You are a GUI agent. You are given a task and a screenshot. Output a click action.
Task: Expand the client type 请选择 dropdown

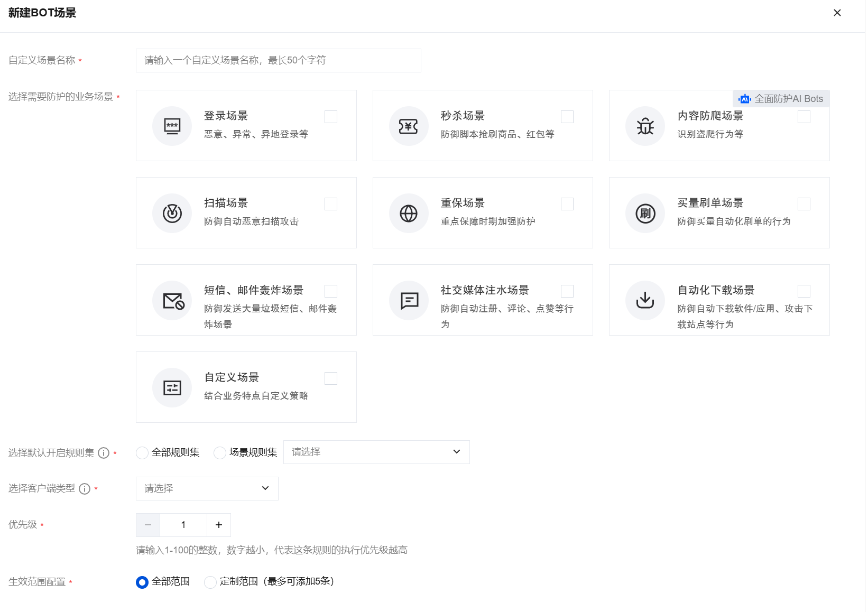pos(207,488)
